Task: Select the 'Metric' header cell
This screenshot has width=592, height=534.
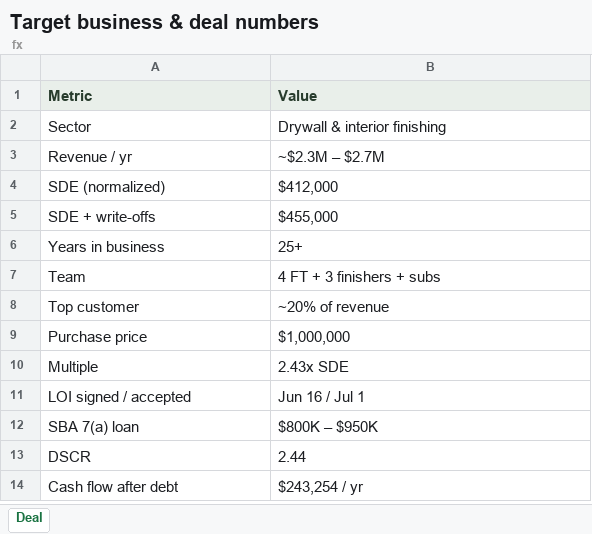Action: coord(156,96)
